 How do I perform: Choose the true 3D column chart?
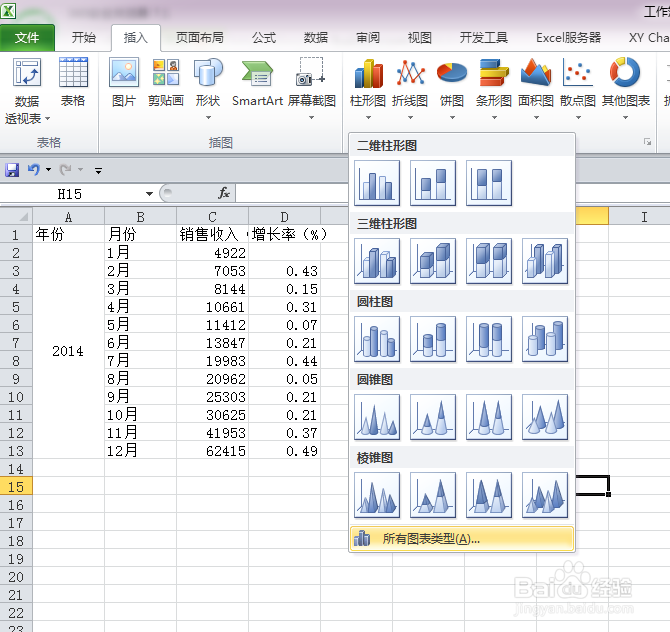point(545,261)
